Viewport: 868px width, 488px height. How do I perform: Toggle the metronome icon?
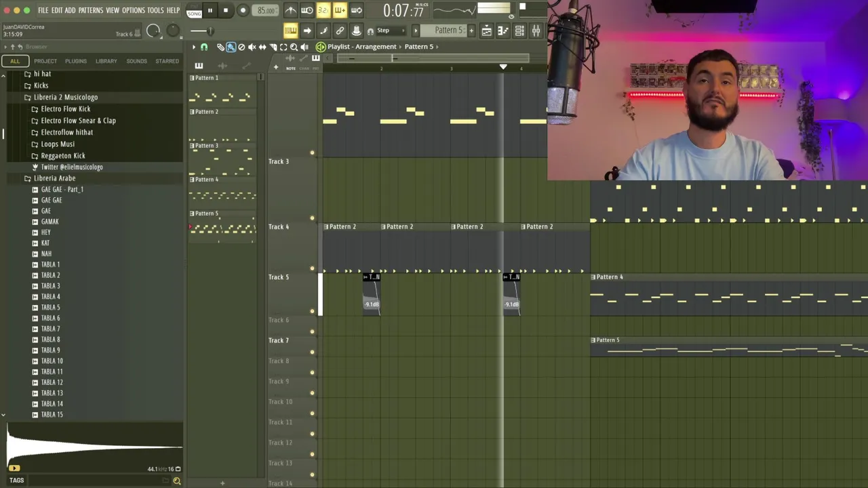click(x=290, y=10)
